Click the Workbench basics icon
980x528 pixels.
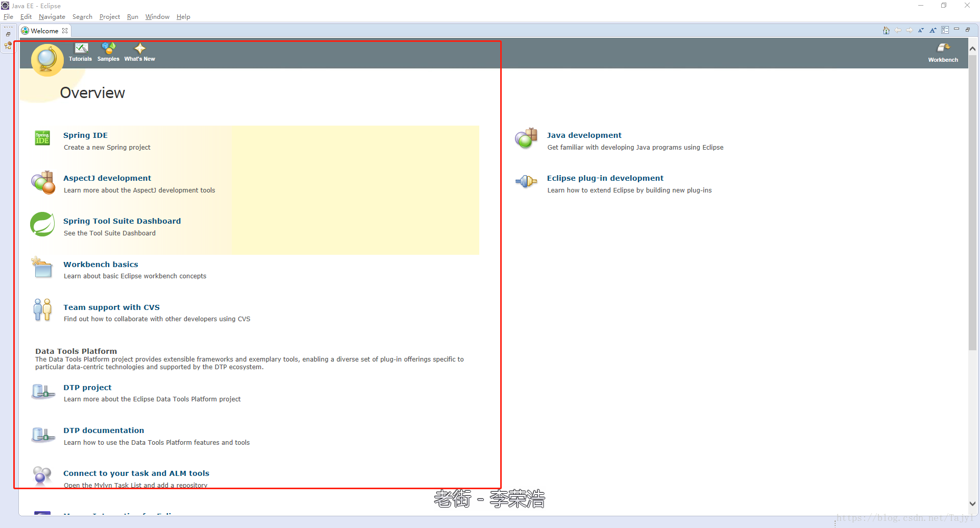[42, 267]
